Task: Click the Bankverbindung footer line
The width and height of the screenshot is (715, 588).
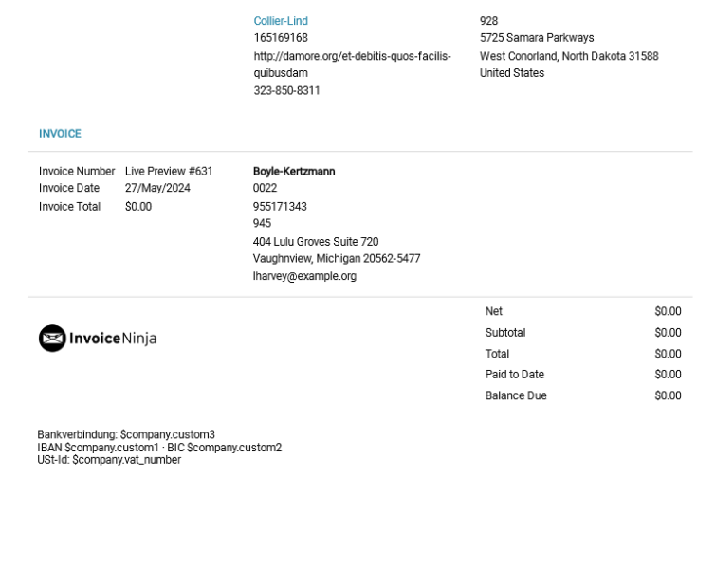Action: 126,434
